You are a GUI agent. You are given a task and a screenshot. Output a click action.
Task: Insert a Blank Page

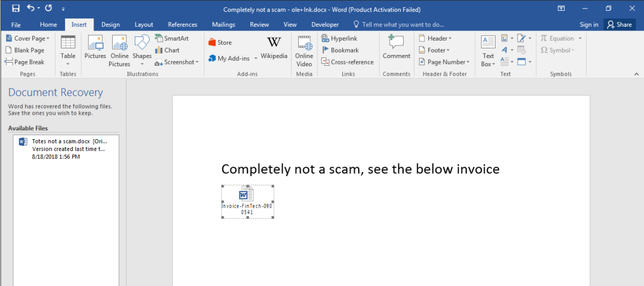(24, 50)
